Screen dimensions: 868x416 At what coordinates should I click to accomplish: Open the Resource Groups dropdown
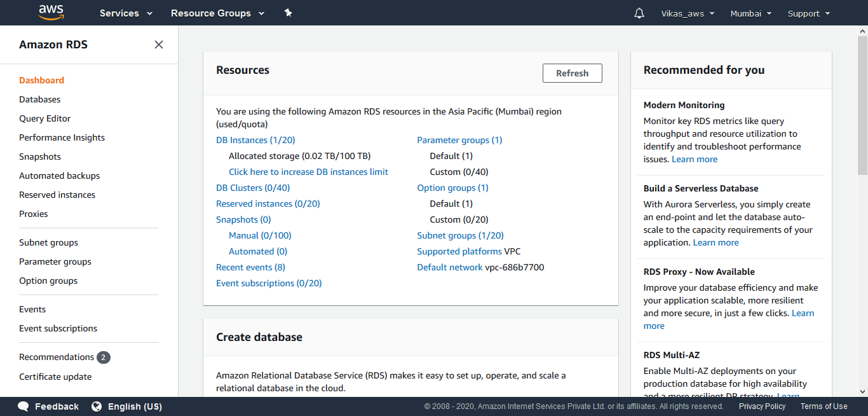tap(218, 13)
